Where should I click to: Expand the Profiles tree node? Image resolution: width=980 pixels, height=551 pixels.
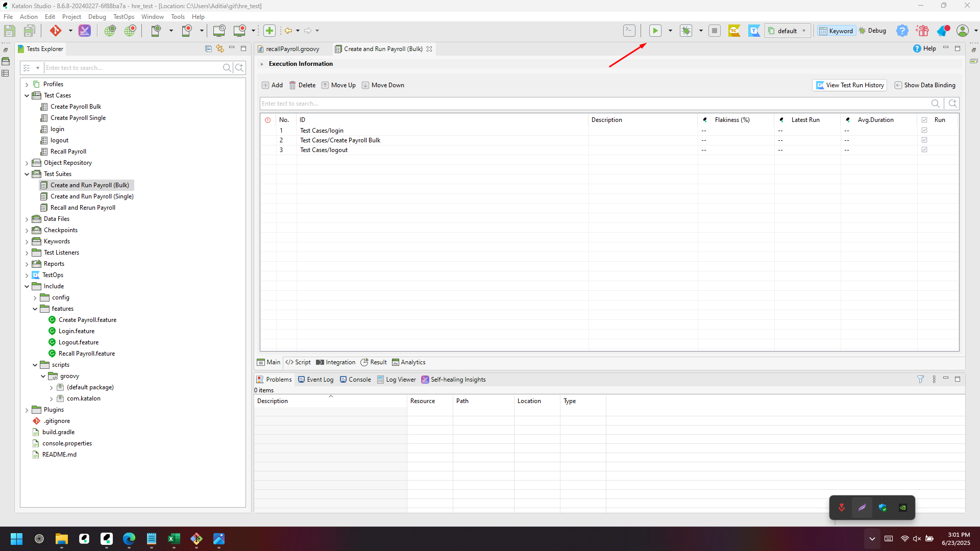point(27,85)
